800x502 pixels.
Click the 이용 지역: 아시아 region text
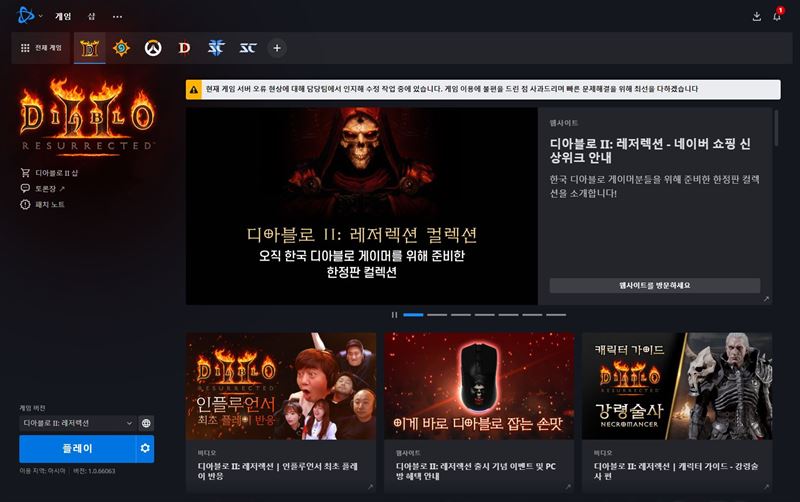(x=42, y=471)
